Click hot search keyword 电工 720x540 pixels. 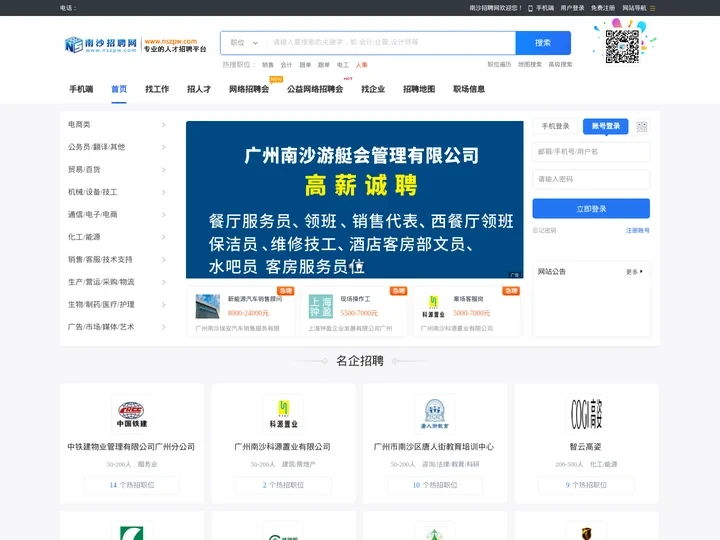pyautogui.click(x=343, y=65)
